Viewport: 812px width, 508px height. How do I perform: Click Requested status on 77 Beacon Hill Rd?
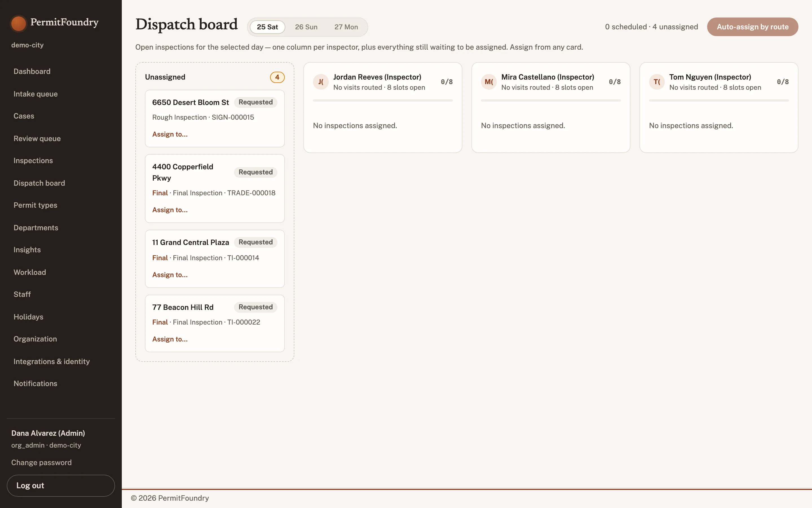pos(256,307)
